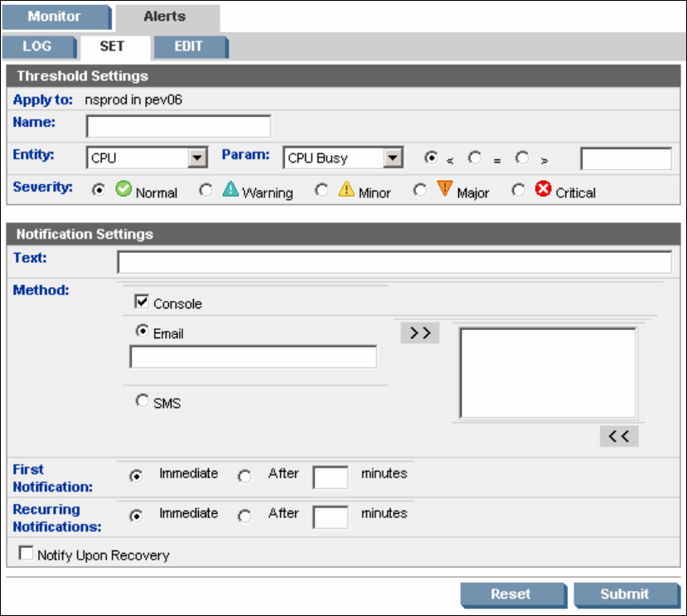687x616 pixels.
Task: Choose the greater-than comparison operator
Action: [x=522, y=158]
